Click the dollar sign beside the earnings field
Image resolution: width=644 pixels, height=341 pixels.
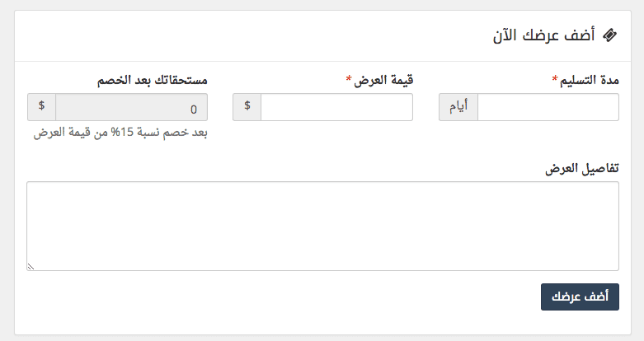coord(41,108)
